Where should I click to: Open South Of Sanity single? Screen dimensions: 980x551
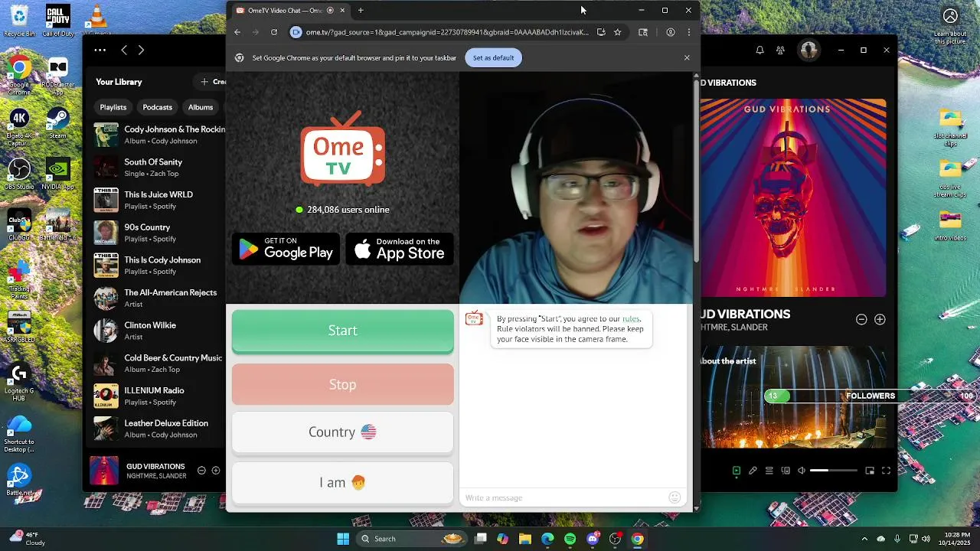[159, 168]
